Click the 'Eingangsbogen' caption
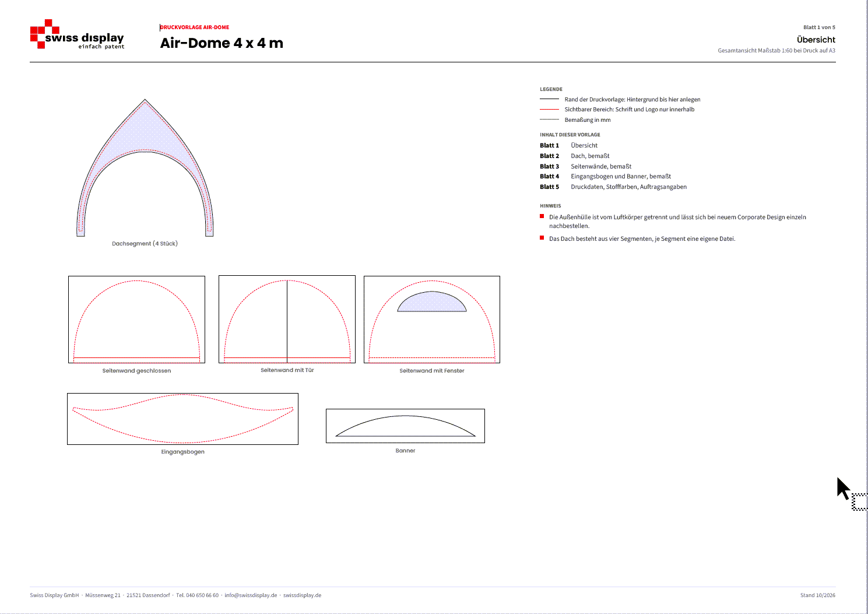The width and height of the screenshot is (868, 614). (182, 452)
